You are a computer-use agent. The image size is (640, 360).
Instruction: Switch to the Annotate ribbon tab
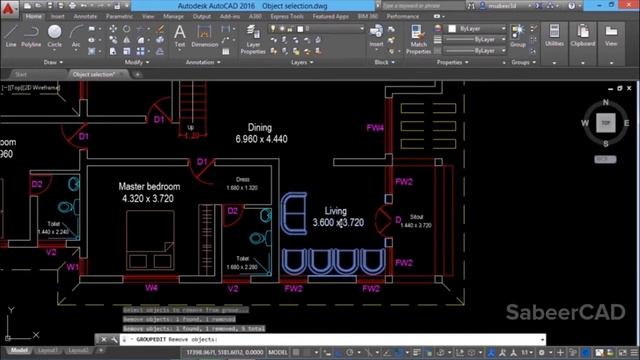[85, 16]
